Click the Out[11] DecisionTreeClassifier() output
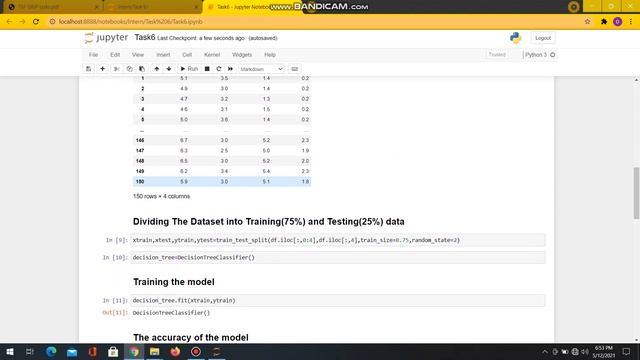 point(171,313)
